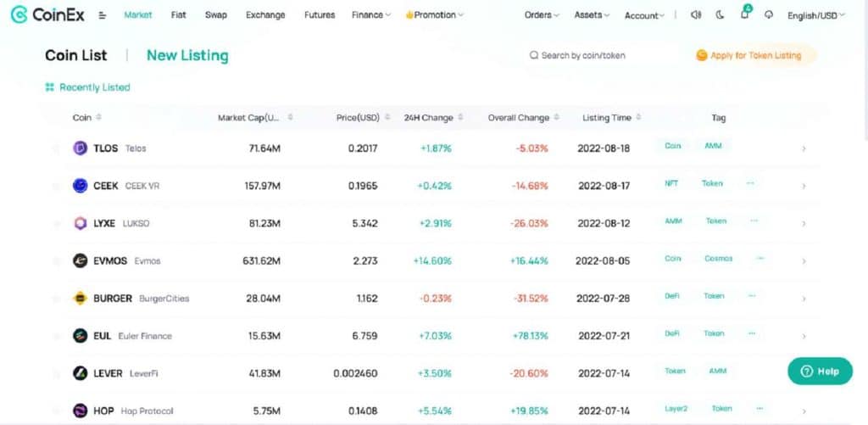Expand the Account dropdown
Screen dimensions: 868x425
(644, 15)
